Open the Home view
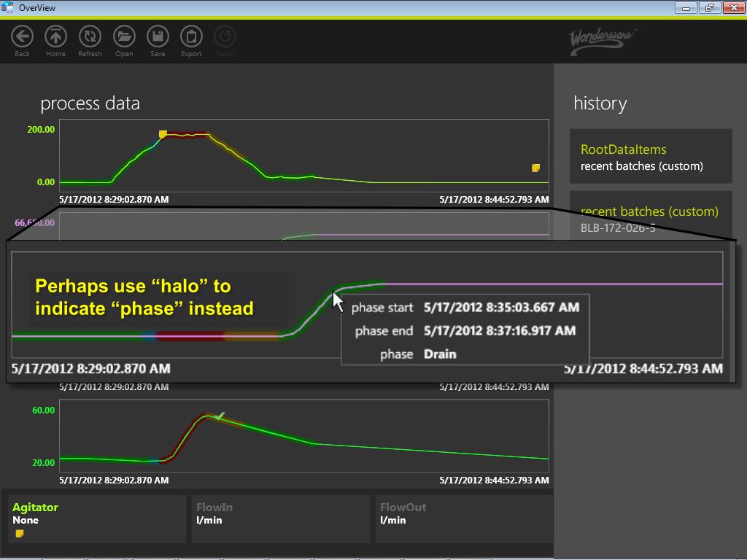 tap(55, 36)
